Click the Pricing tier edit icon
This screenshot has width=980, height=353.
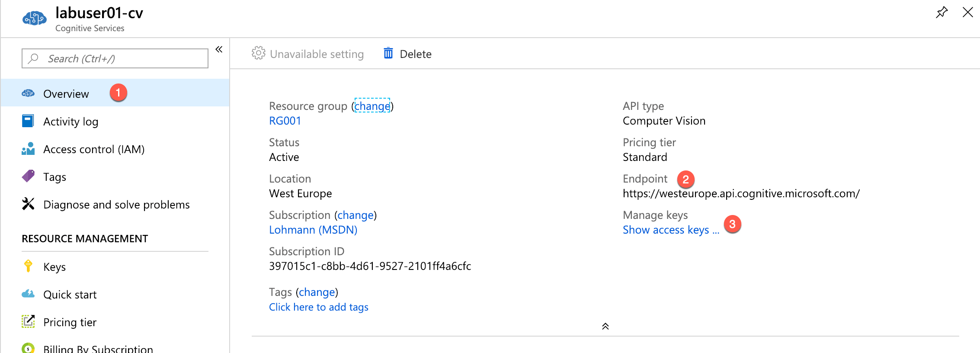pyautogui.click(x=28, y=321)
